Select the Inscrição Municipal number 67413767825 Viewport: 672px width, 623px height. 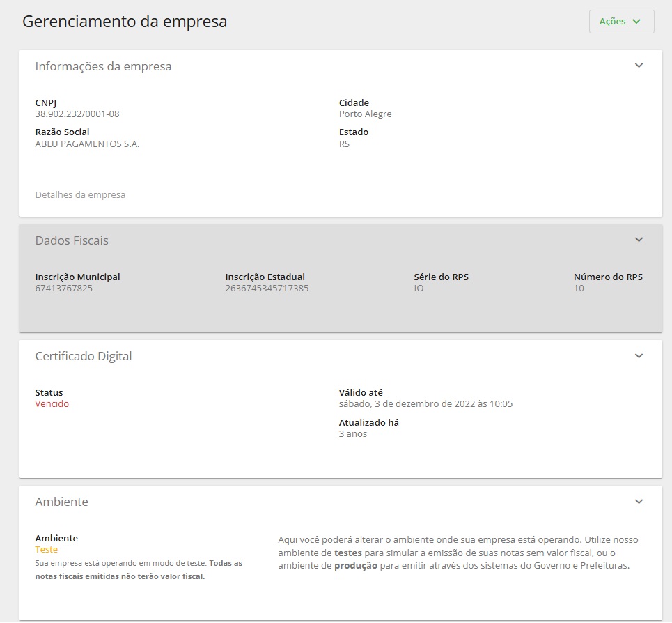[63, 289]
